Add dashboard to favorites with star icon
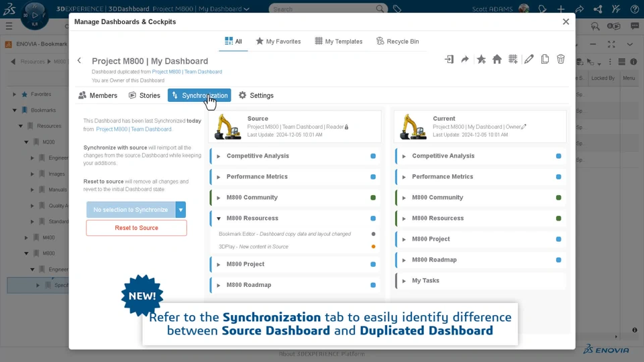644x362 pixels. point(481,59)
